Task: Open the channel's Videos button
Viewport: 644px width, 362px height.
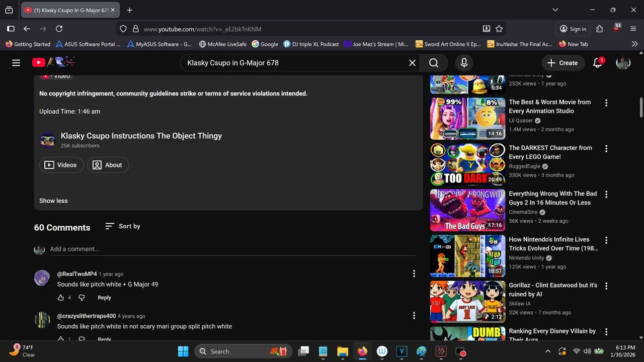Action: (x=61, y=165)
